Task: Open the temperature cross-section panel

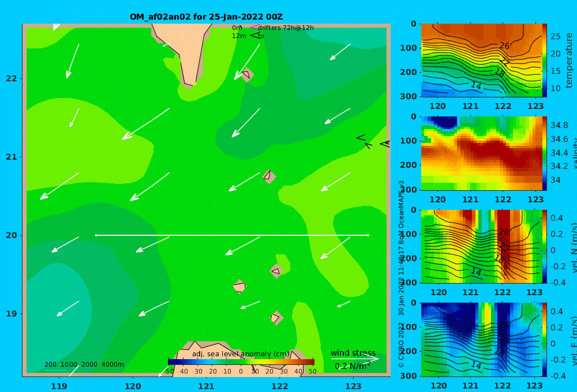Action: (481, 61)
